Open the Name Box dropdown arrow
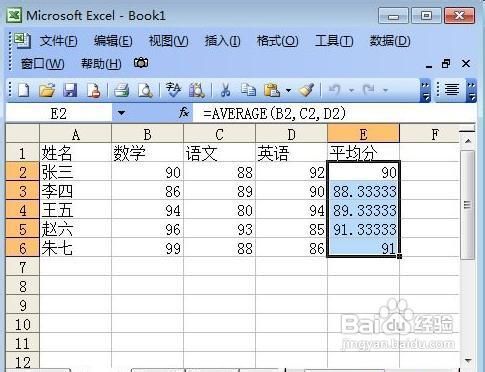This screenshot has height=372, width=485. click(121, 113)
